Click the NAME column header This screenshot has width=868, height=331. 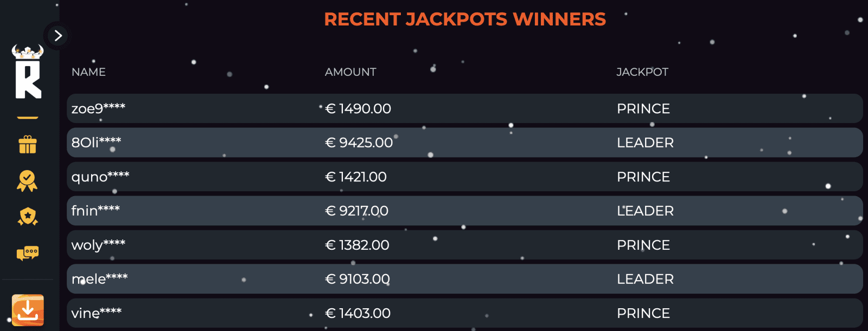[88, 72]
